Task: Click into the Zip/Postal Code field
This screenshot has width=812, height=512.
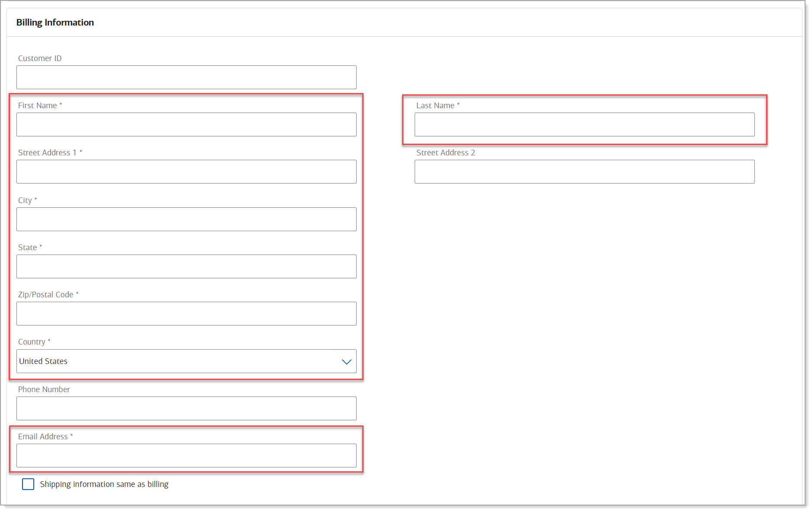Action: click(x=186, y=313)
